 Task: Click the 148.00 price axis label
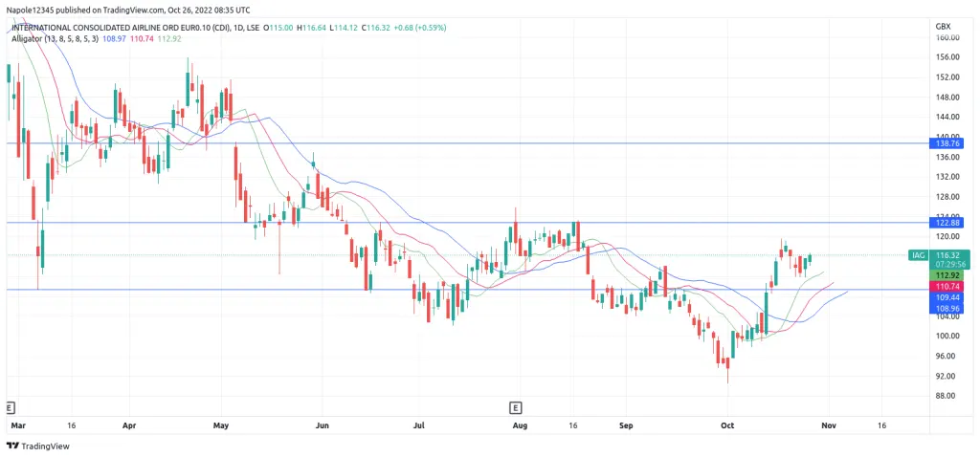click(947, 98)
